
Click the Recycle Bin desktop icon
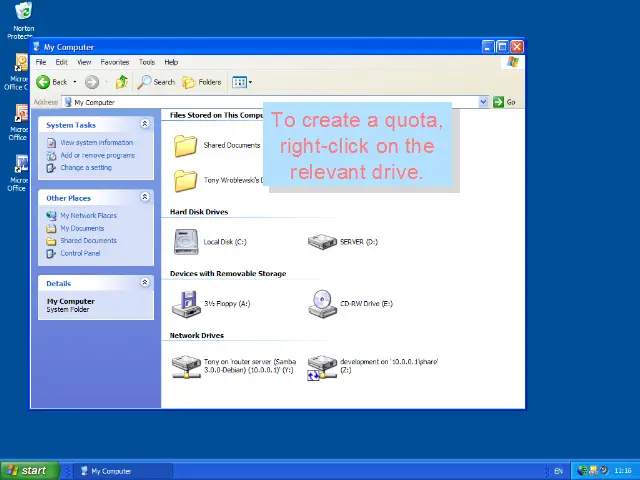click(23, 10)
